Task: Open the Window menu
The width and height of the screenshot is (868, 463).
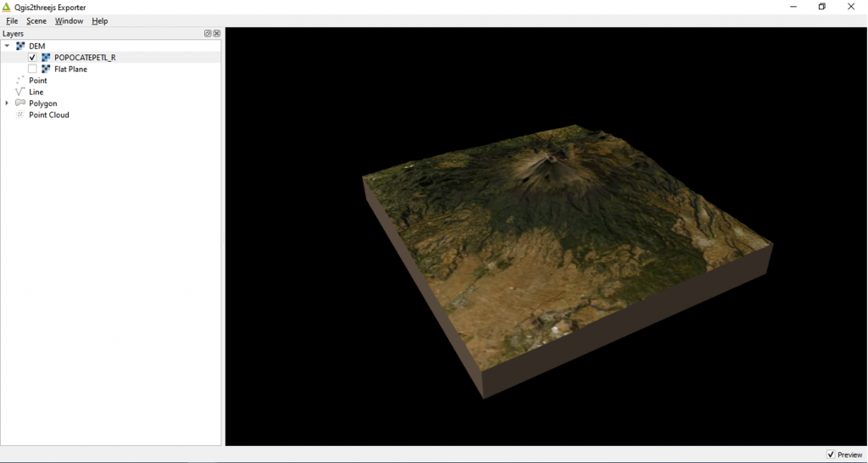Action: (x=69, y=20)
